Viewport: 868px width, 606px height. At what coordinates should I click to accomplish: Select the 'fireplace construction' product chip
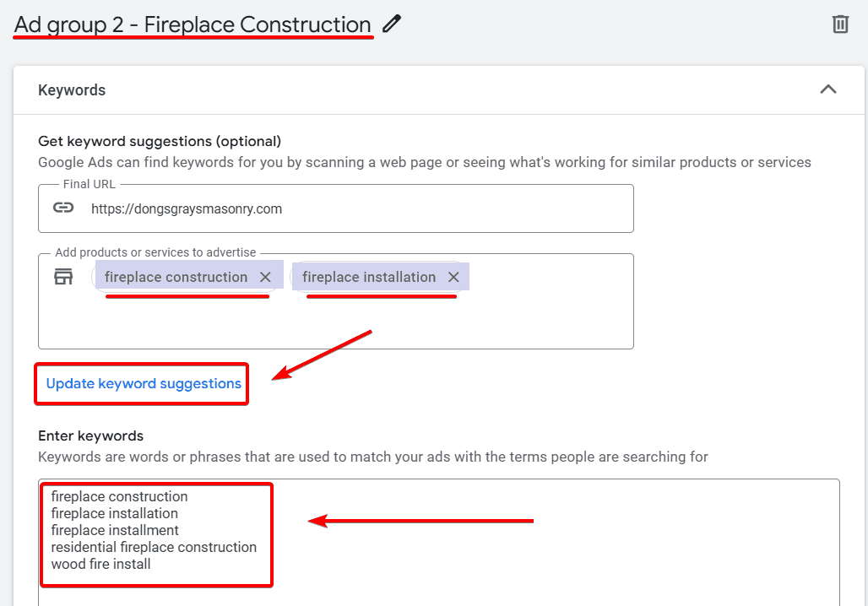(x=176, y=277)
